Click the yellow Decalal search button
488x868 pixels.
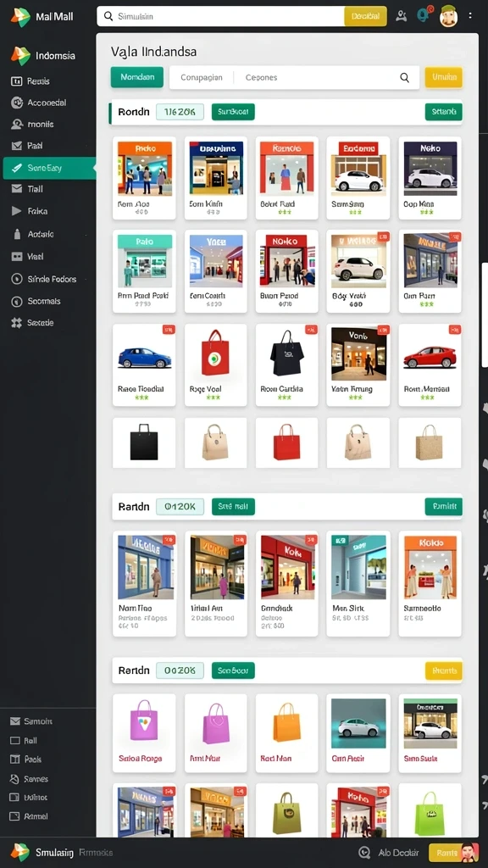[365, 17]
